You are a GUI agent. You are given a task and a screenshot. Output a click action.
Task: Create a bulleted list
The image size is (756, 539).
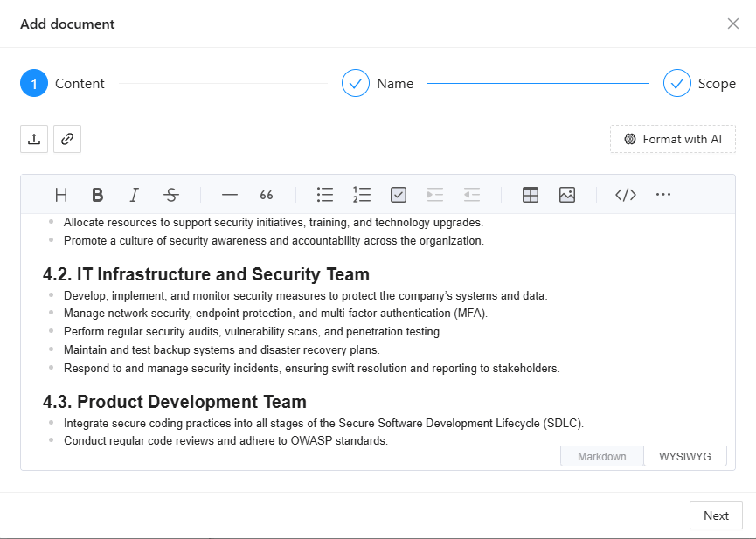[324, 194]
